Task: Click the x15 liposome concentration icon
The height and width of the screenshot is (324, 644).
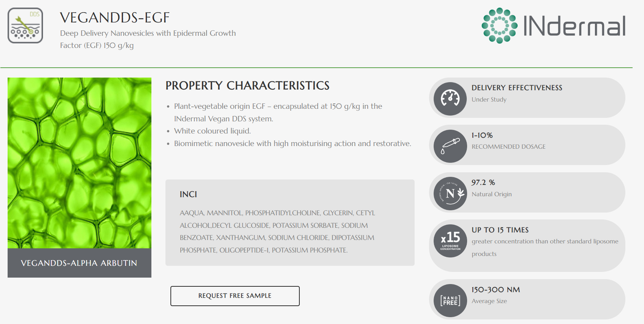Action: click(450, 241)
